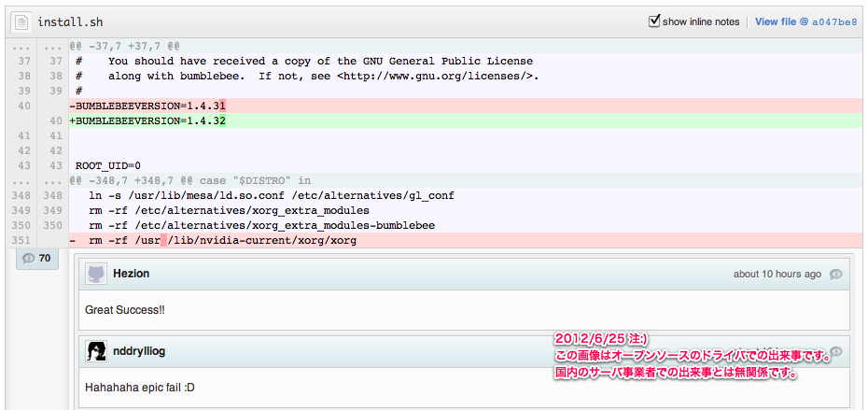The image size is (868, 410).
Task: Click old line number 351 of removed rm line
Action: coord(20,241)
